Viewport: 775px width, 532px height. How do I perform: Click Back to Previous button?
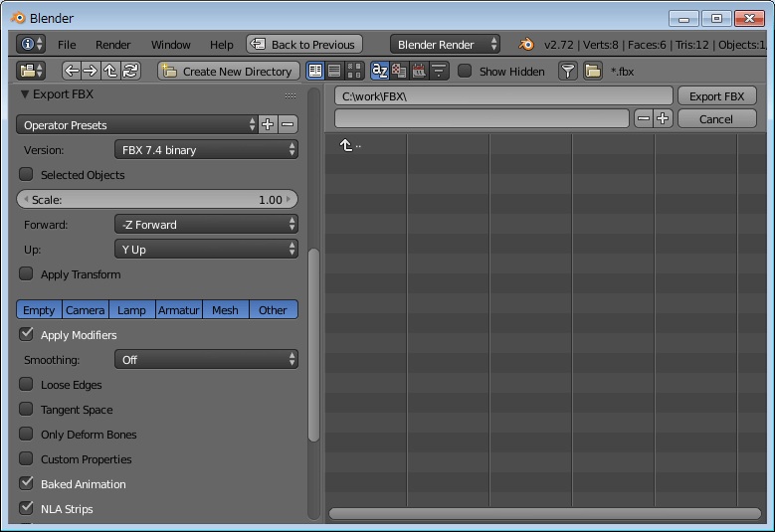point(304,45)
